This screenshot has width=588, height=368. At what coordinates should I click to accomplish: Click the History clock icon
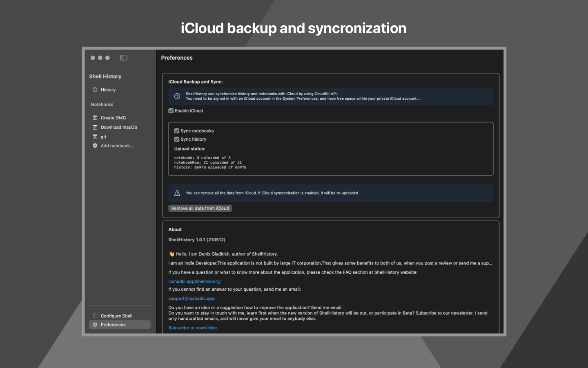coord(95,90)
